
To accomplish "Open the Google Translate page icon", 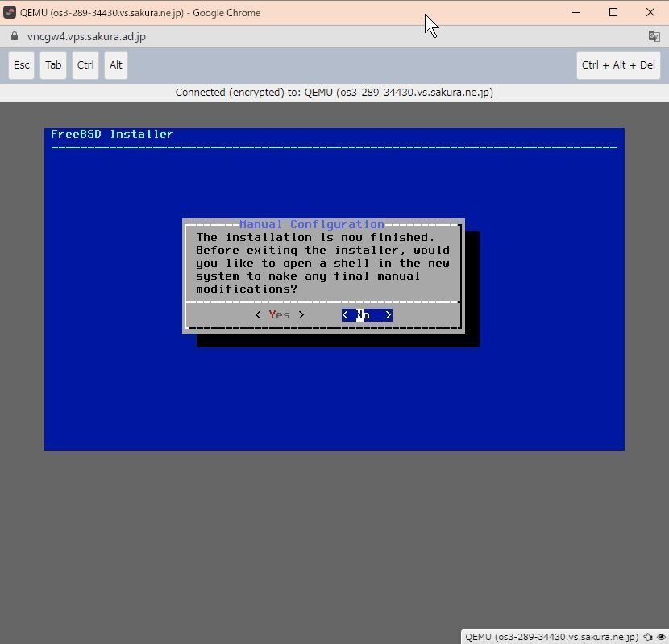I will tap(654, 36).
